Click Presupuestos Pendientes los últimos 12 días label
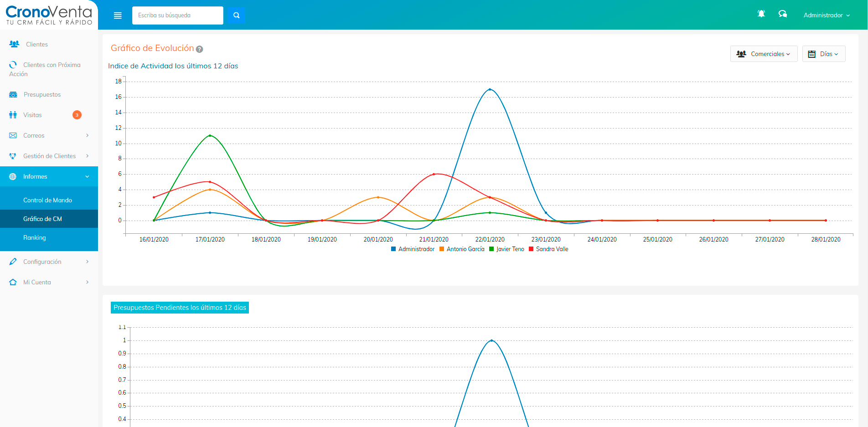The image size is (868, 427). [180, 308]
